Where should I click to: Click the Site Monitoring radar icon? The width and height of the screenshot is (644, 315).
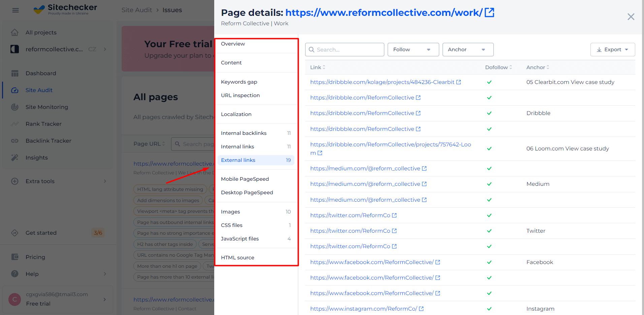(x=15, y=107)
